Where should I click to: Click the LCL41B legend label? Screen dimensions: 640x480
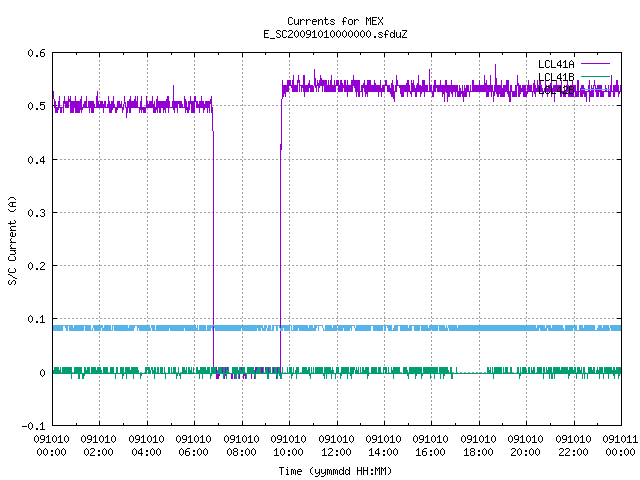pos(556,77)
